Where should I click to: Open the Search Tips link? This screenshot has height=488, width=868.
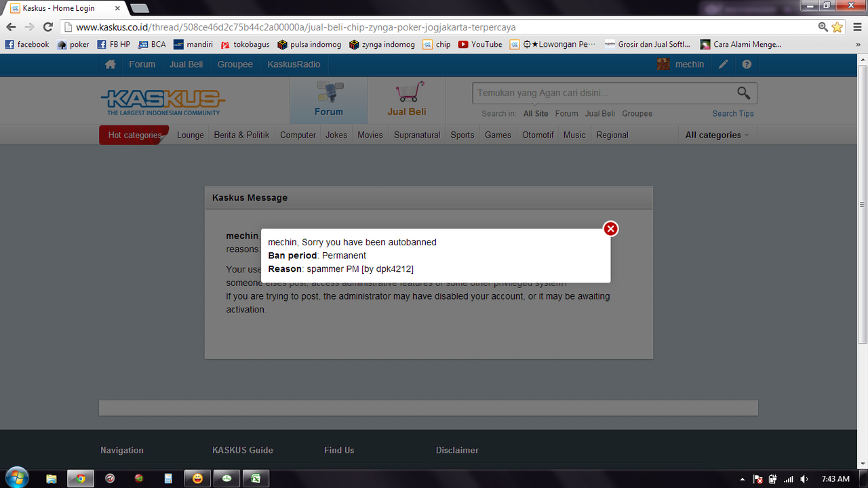point(732,113)
